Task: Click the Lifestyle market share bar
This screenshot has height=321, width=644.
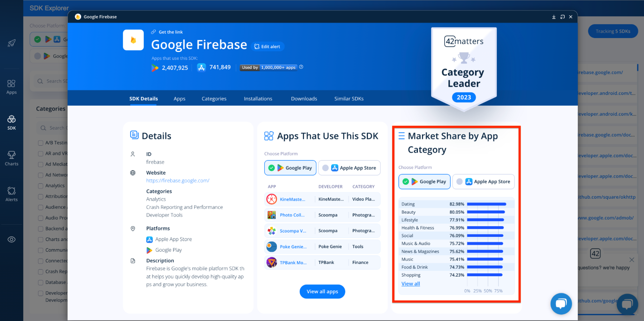Action: (x=485, y=220)
